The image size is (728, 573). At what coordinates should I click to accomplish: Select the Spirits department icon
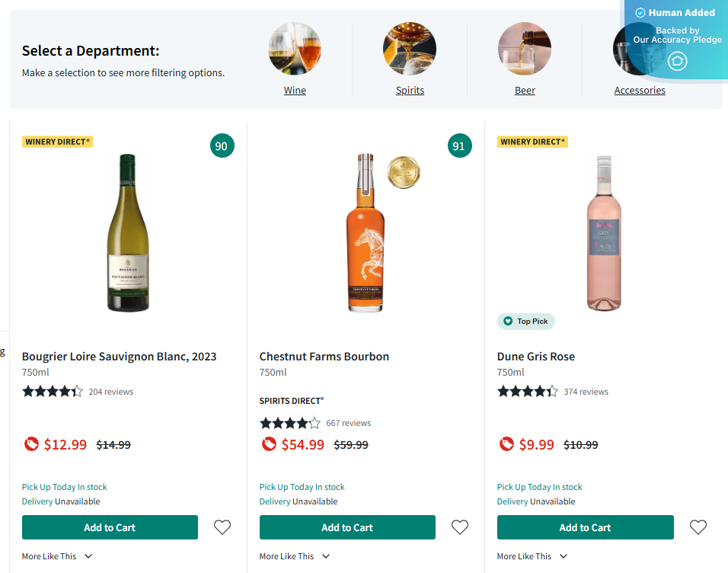[410, 49]
